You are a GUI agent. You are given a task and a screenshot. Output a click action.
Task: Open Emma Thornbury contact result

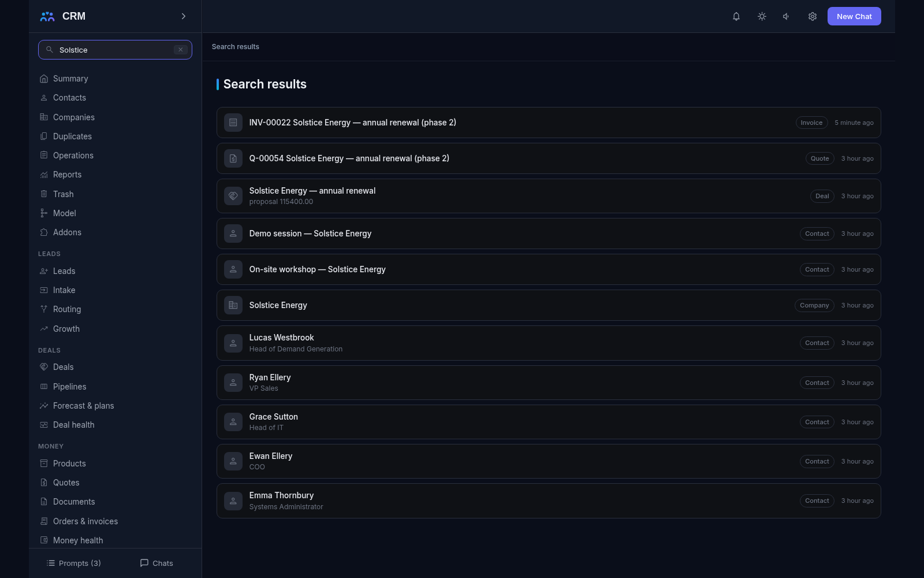click(x=549, y=501)
